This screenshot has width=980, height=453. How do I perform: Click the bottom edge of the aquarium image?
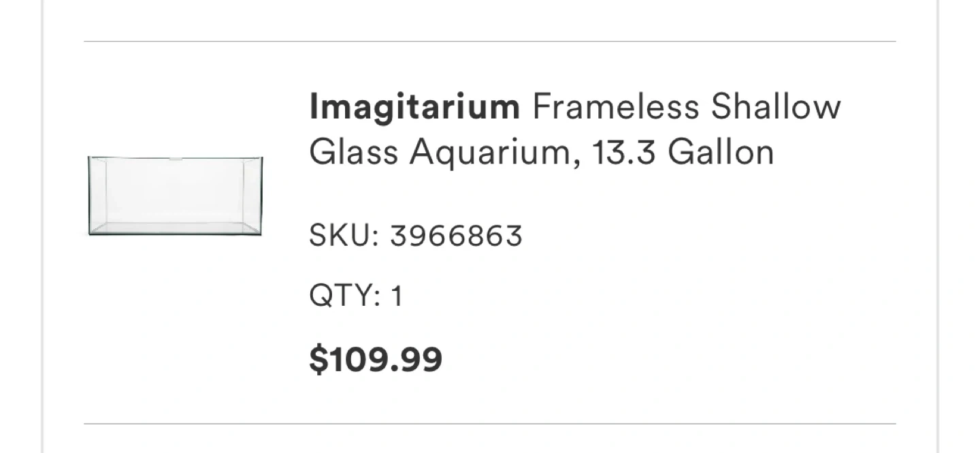[175, 234]
